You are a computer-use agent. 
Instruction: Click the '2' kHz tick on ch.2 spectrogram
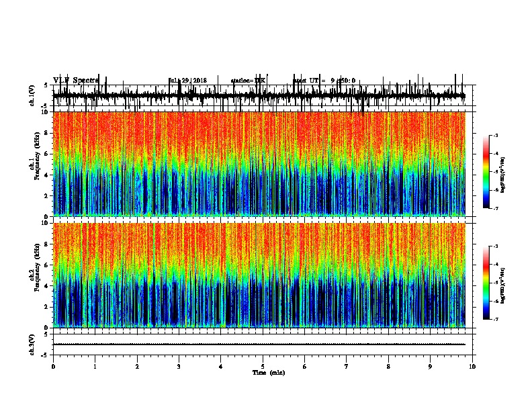pos(46,307)
